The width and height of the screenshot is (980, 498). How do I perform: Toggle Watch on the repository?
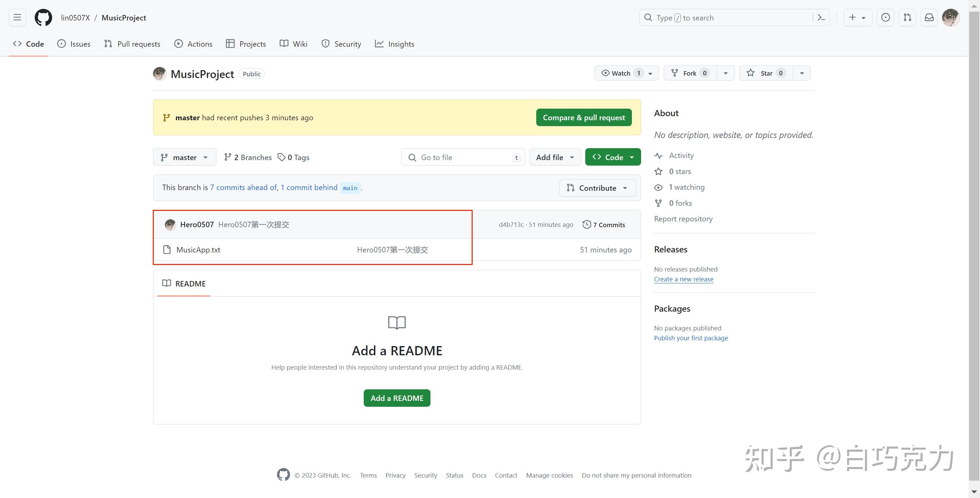(x=620, y=73)
